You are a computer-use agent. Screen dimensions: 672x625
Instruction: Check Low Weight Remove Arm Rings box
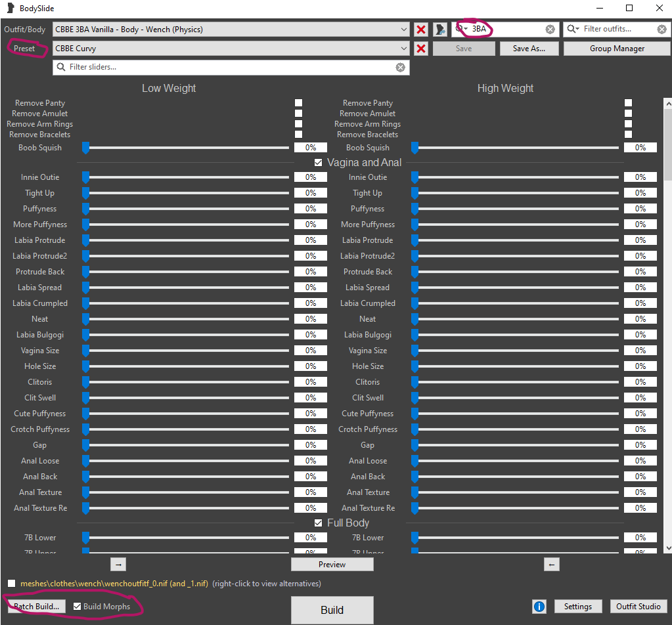(299, 124)
